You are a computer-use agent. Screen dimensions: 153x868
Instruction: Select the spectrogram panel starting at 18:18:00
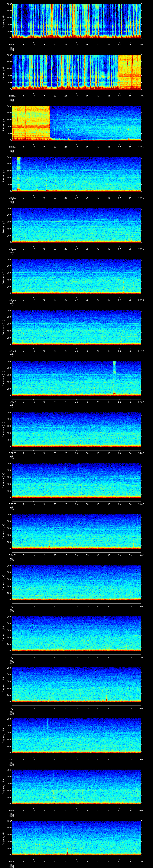(77, 225)
